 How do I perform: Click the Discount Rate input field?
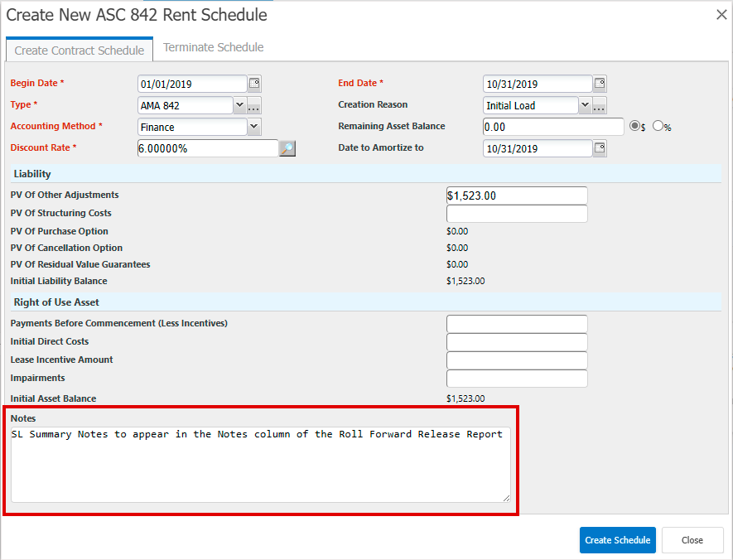point(208,148)
